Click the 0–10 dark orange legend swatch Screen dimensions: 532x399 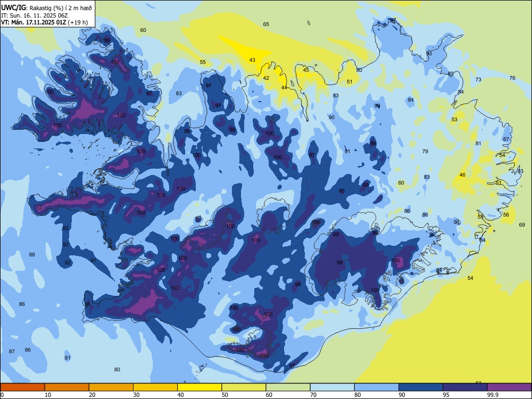click(x=22, y=387)
